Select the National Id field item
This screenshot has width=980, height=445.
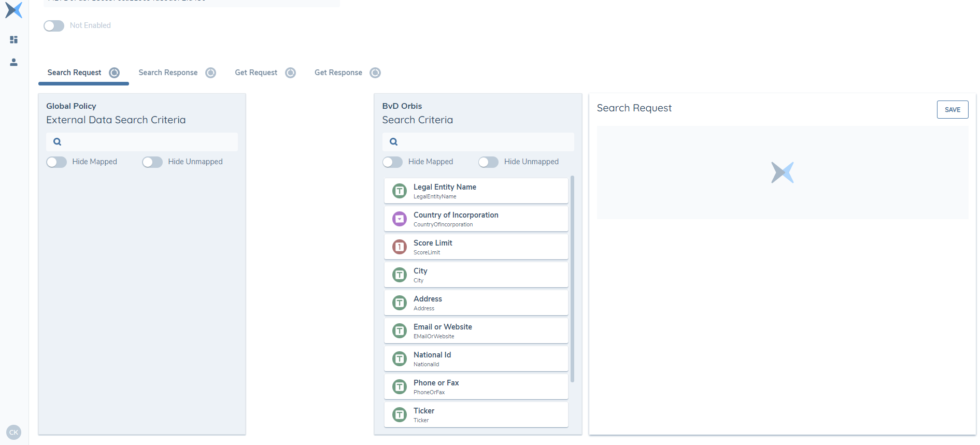tap(476, 358)
